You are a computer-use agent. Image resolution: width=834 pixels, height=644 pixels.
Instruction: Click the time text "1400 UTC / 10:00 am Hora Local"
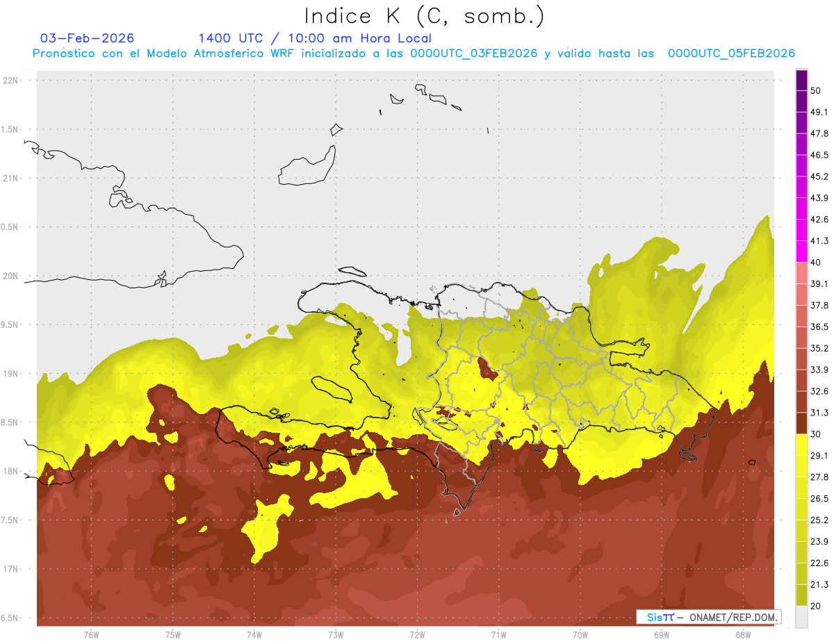coord(315,38)
